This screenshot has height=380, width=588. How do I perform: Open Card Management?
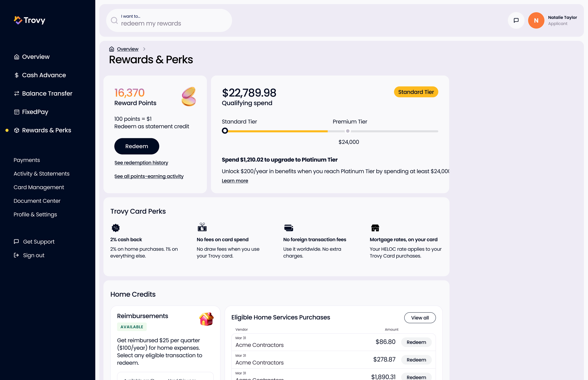[39, 187]
